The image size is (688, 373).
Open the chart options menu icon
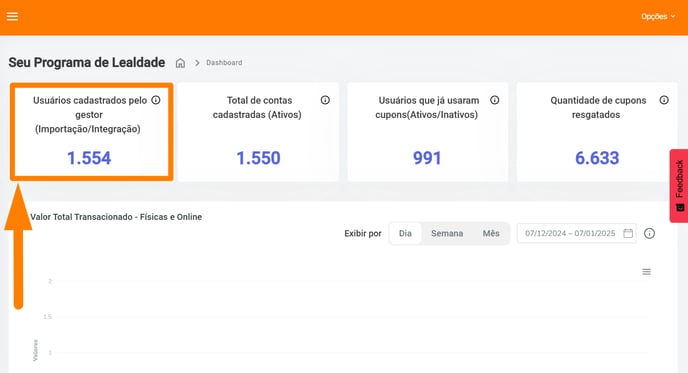click(x=647, y=272)
